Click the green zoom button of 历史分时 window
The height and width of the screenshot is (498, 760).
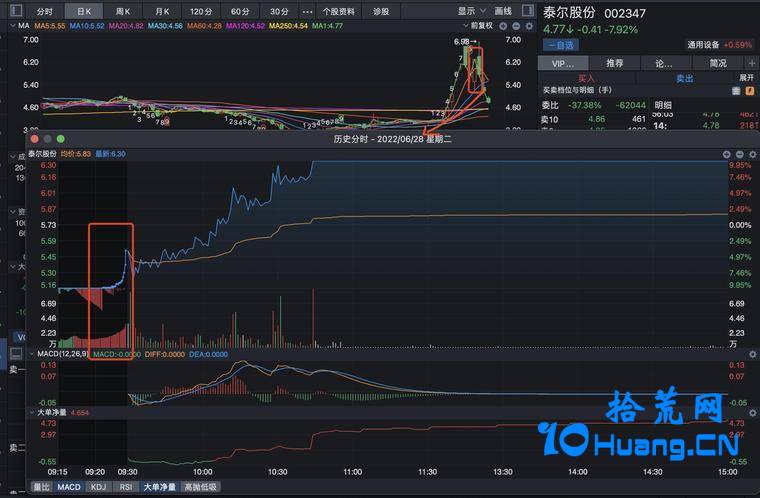tap(61, 139)
